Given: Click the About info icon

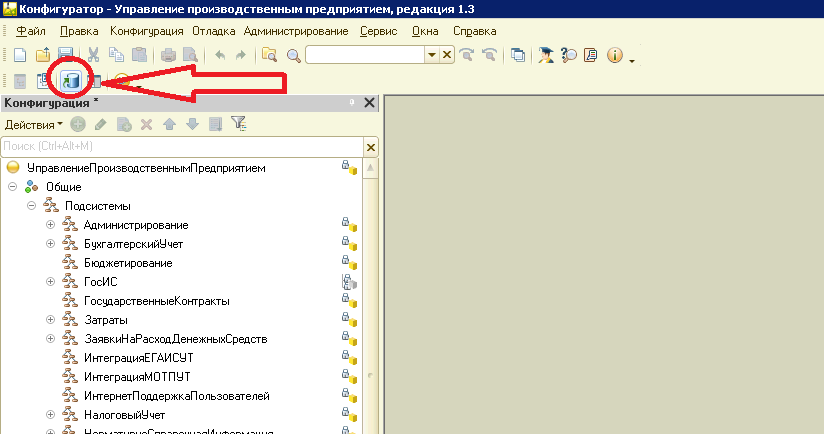Looking at the screenshot, I should (x=614, y=55).
